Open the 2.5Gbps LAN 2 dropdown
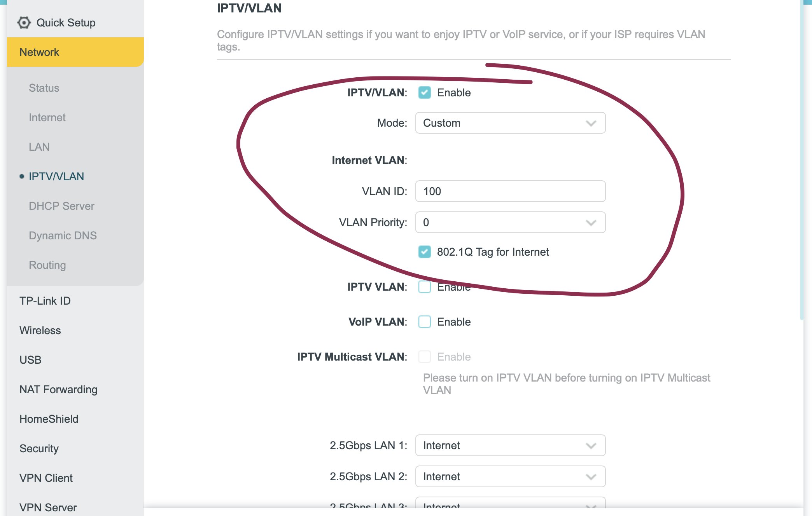This screenshot has width=812, height=516. tap(510, 476)
